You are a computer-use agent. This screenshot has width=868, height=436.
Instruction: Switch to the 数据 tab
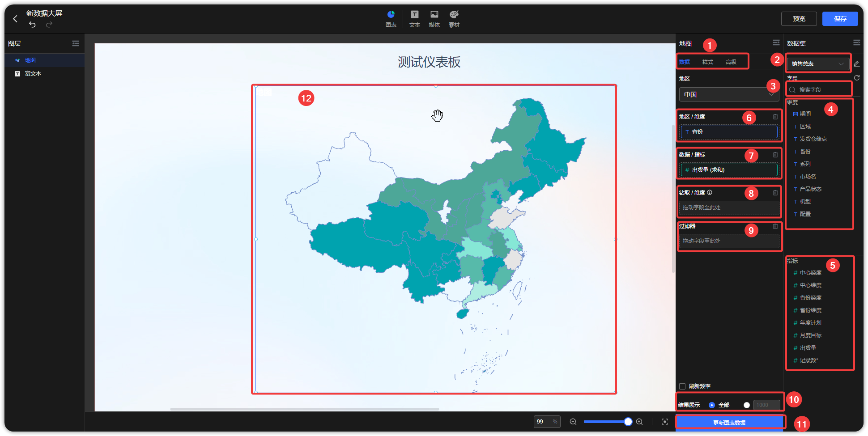[x=685, y=62]
